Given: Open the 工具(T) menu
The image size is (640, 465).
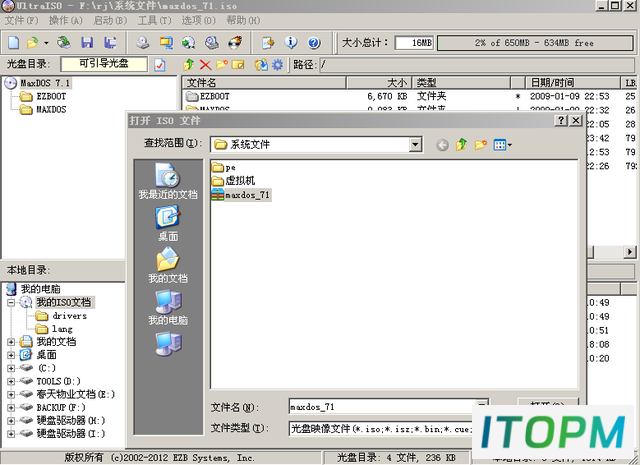Looking at the screenshot, I should click(154, 20).
